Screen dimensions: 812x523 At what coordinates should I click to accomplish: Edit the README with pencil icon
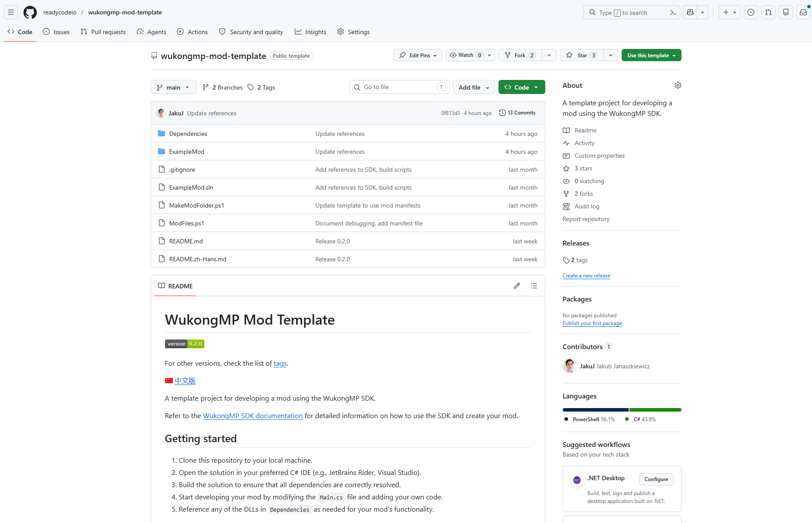[x=517, y=286]
